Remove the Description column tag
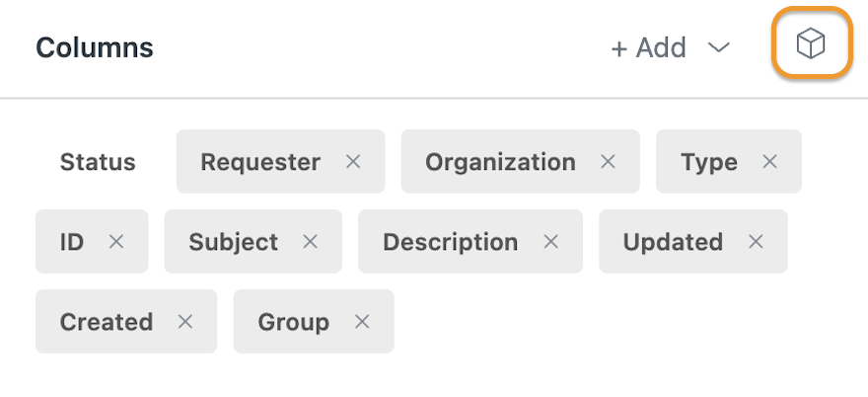This screenshot has width=868, height=397. point(550,242)
